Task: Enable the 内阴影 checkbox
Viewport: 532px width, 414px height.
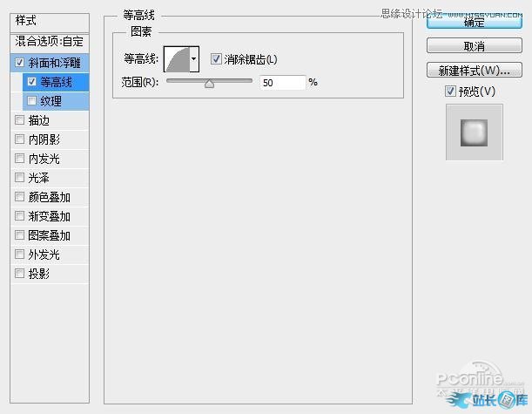Action: click(x=20, y=139)
